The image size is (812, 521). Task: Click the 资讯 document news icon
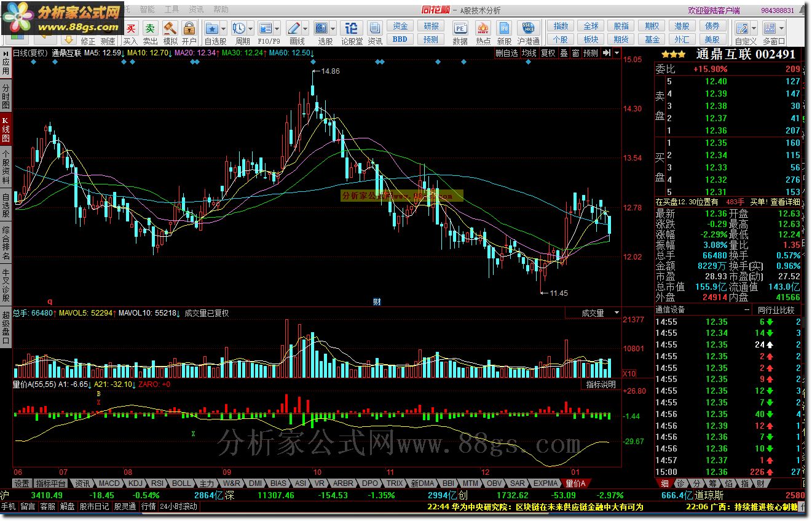click(x=375, y=28)
